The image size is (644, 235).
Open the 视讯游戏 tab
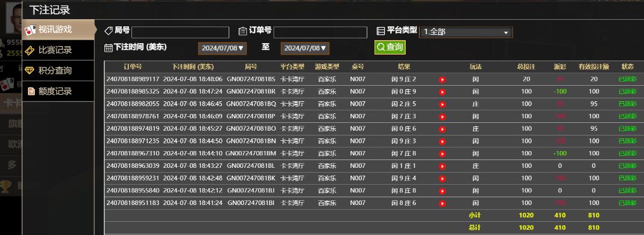(x=58, y=29)
